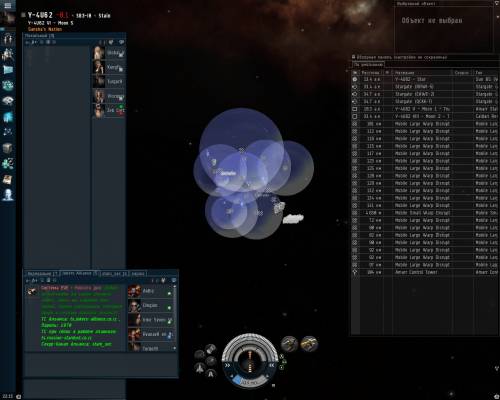
Task: Toggle the top small HUD module indicator
Action: [282, 357]
